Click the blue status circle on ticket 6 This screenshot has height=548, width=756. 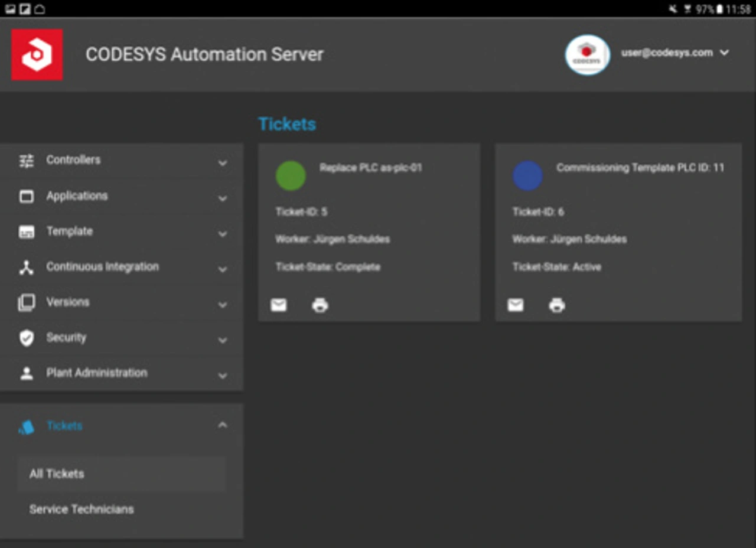tap(527, 176)
